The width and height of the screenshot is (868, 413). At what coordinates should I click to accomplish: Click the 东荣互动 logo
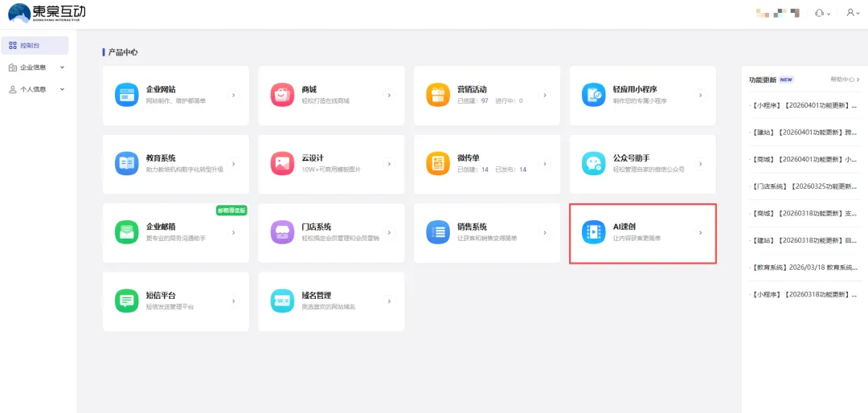(47, 13)
